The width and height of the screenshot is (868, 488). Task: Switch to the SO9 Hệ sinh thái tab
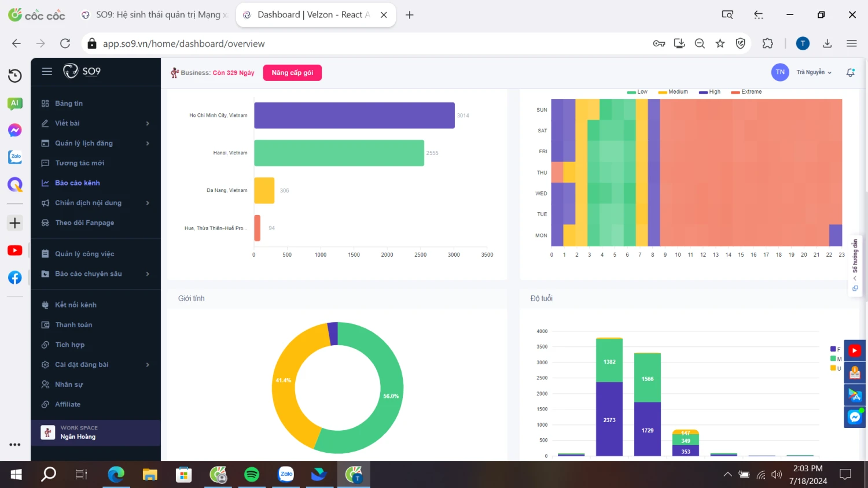coord(155,15)
